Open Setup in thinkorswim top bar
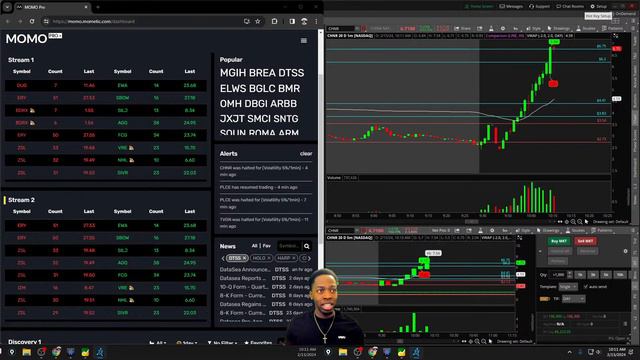This screenshot has width=640, height=360. click(x=598, y=7)
